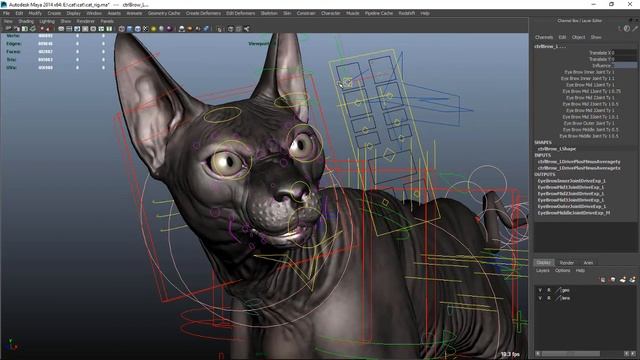
Task: Toggle the textured display checker icon
Action: (145, 29)
